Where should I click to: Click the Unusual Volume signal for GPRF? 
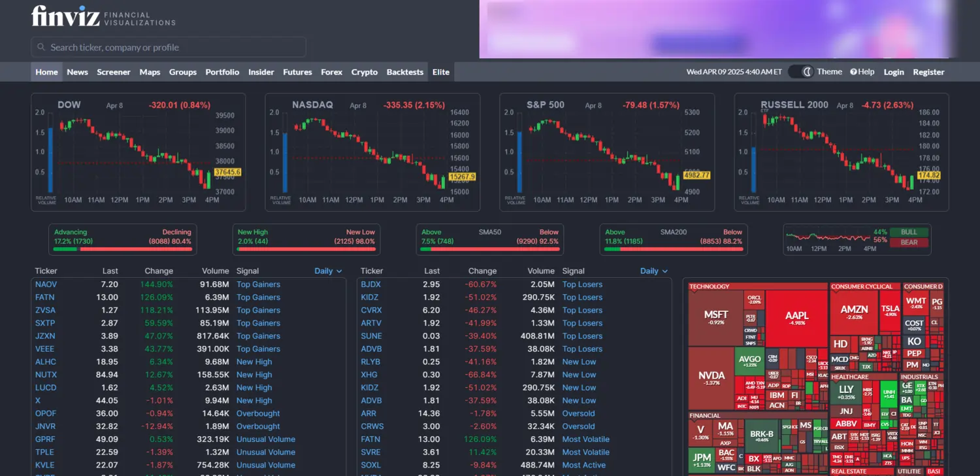point(266,439)
